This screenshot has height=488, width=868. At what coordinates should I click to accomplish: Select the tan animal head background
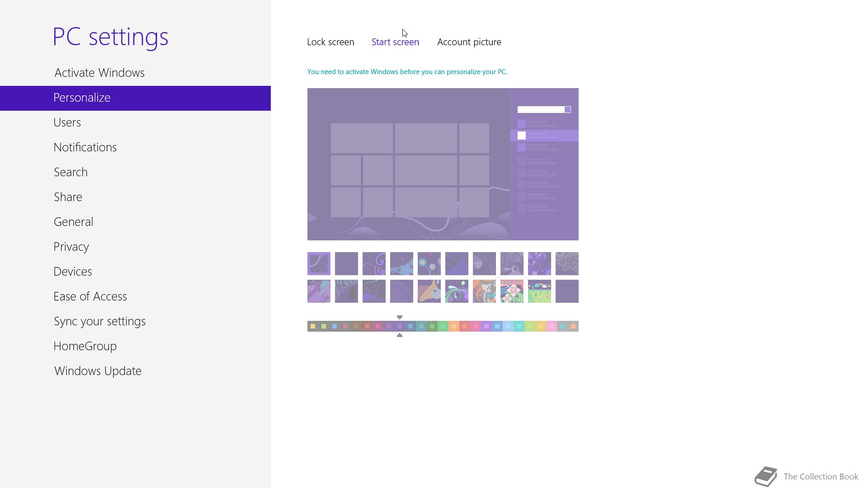point(429,291)
